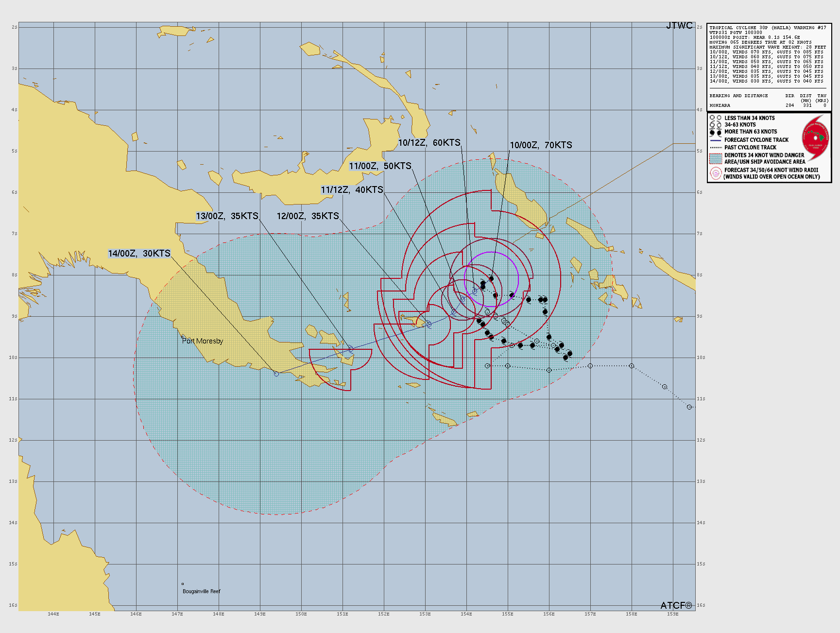Click the 'more than 63 knots' filled circle symbol
The width and height of the screenshot is (840, 633).
pos(713,131)
